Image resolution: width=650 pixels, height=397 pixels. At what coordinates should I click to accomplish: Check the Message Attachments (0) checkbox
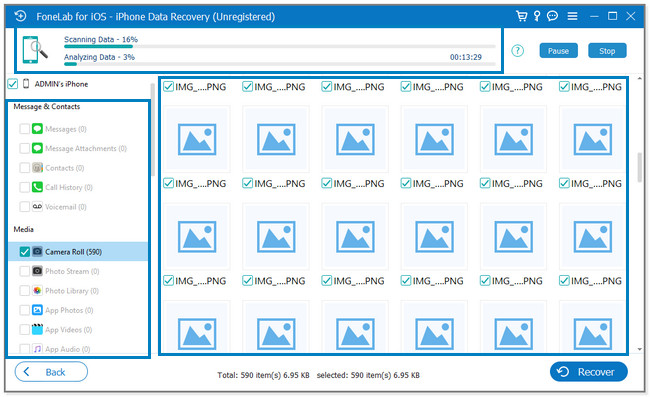[x=24, y=148]
